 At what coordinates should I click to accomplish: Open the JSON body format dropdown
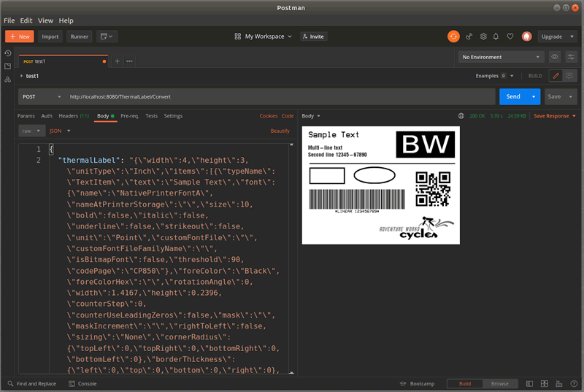(x=59, y=131)
